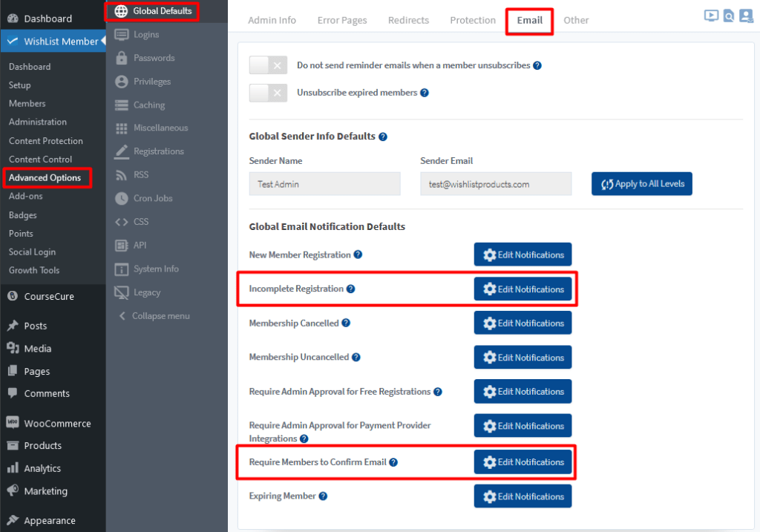
Task: Click Apply to All Levels button
Action: point(642,183)
